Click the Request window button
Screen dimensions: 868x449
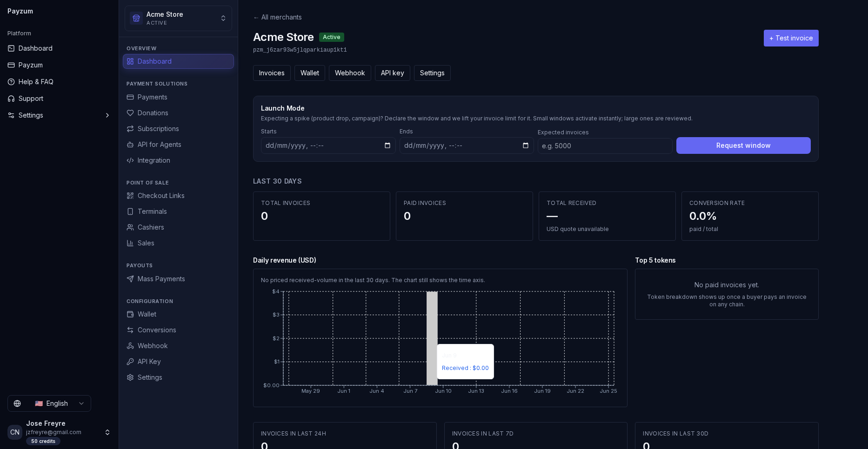[x=743, y=145]
